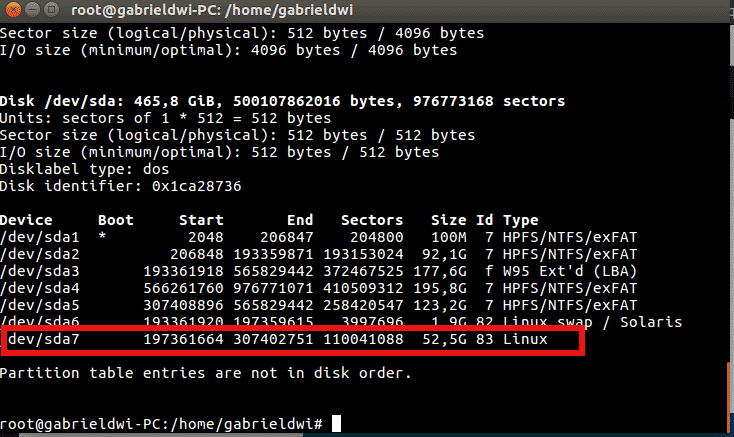Viewport: 734px width, 437px height.
Task: Click 'Partition table entries are not in disk order.'
Action: tap(206, 373)
